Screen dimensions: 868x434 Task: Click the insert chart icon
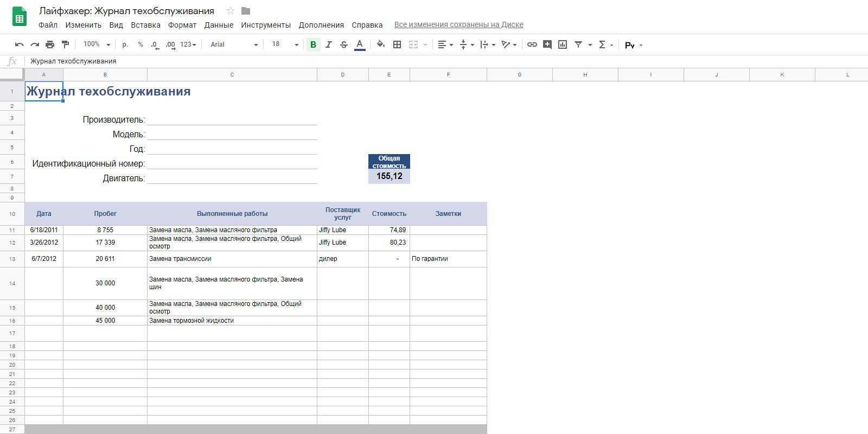click(563, 44)
